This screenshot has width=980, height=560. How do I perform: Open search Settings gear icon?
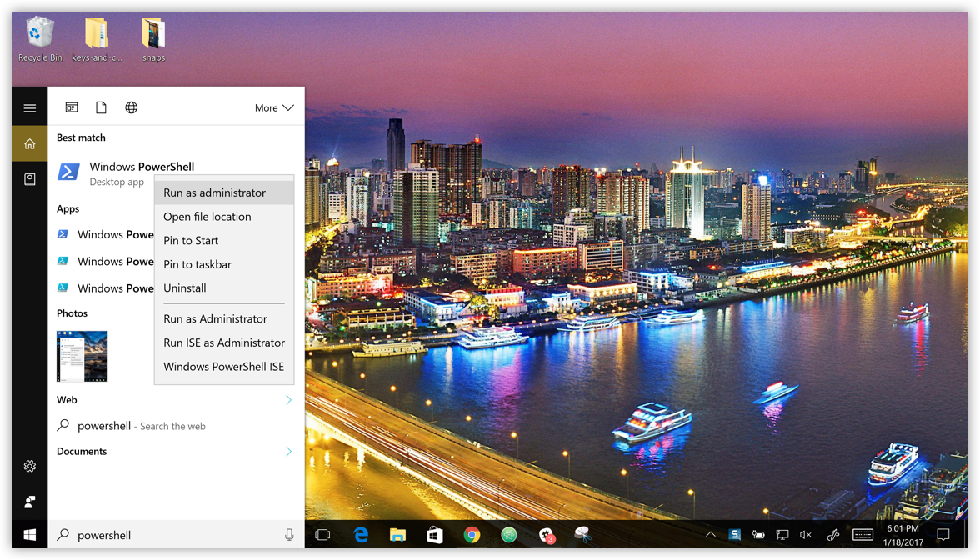tap(29, 466)
